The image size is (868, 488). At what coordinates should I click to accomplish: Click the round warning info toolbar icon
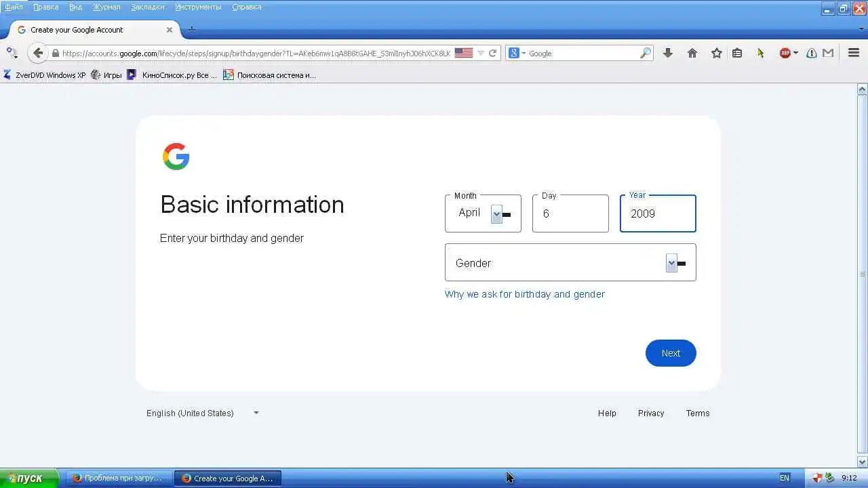812,53
